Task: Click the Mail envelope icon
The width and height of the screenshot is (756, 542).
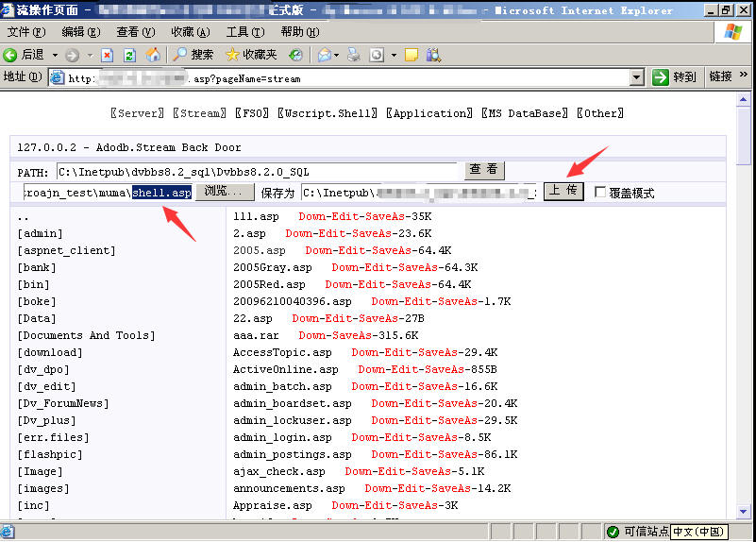Action: 325,56
